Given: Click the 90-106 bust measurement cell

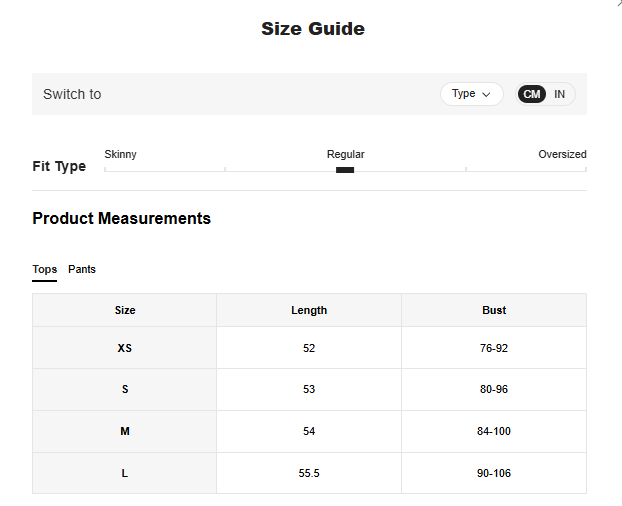Looking at the screenshot, I should [494, 473].
